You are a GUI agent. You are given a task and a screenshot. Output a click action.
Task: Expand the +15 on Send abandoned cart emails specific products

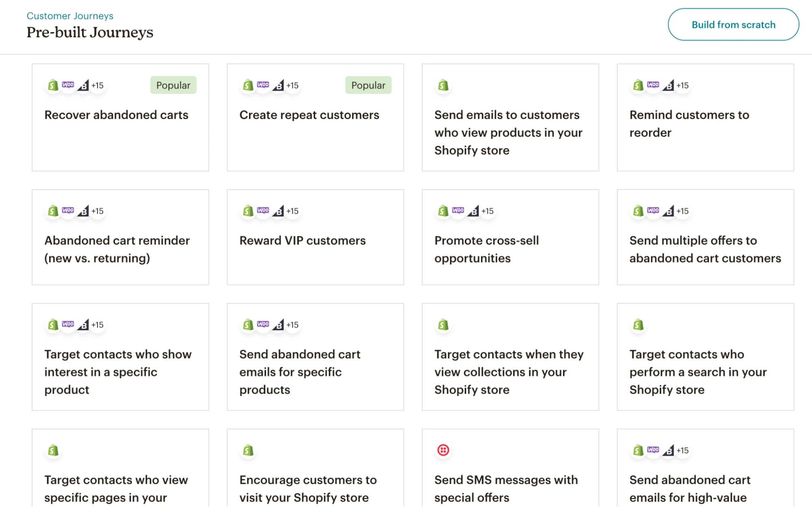292,325
